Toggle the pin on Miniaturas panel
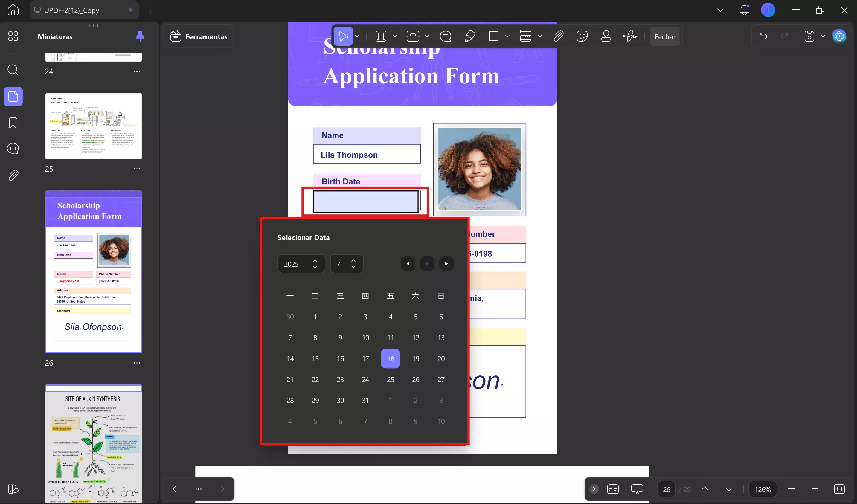 coord(140,36)
